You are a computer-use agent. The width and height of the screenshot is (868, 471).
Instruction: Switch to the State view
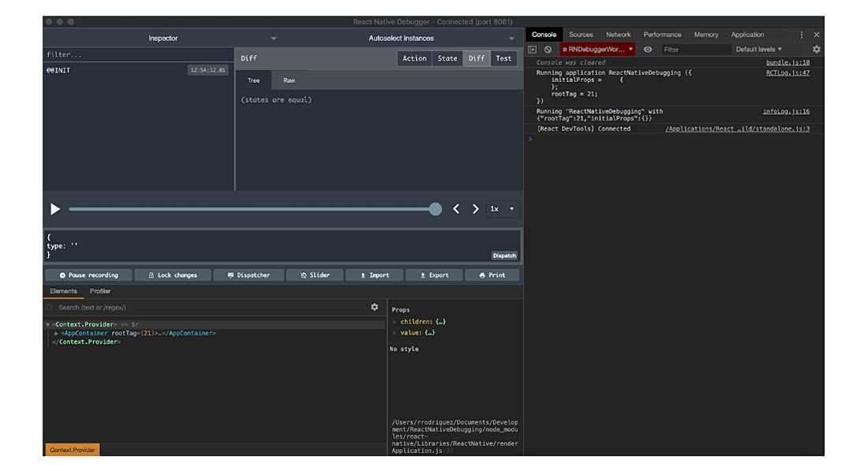tap(447, 58)
